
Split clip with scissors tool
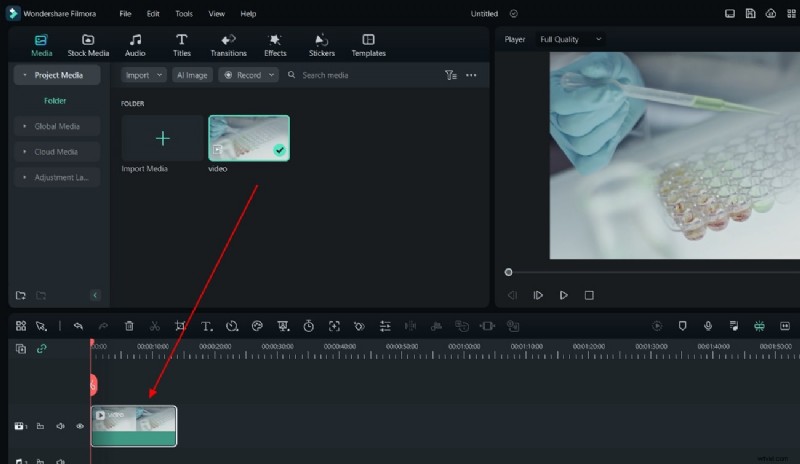155,326
